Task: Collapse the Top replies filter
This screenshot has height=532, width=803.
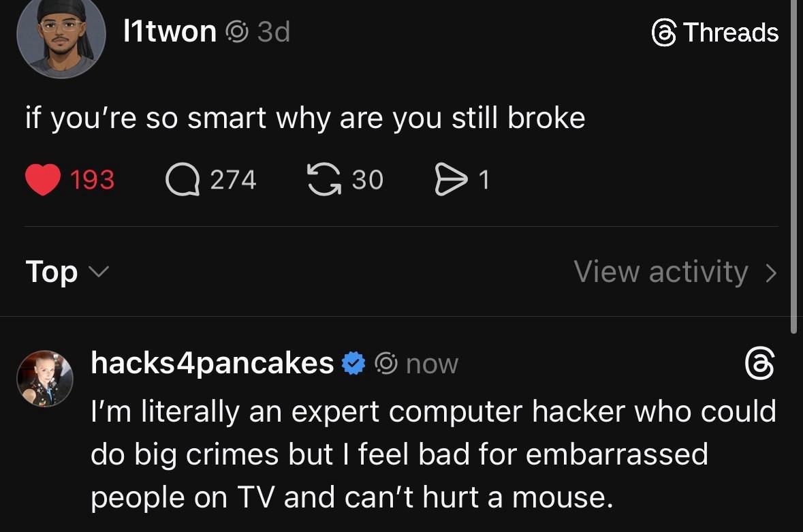Action: [98, 272]
